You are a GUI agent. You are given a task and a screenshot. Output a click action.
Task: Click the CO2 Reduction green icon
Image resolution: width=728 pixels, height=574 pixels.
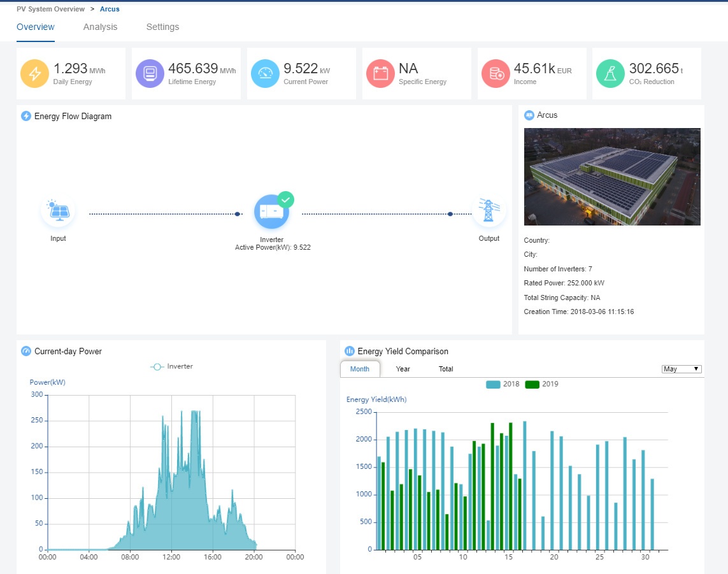(611, 73)
